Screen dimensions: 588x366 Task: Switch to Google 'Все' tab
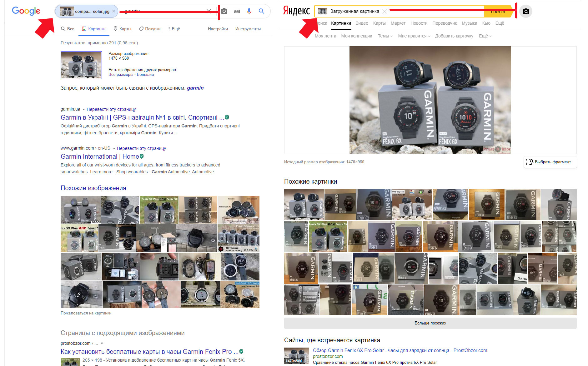pos(68,29)
